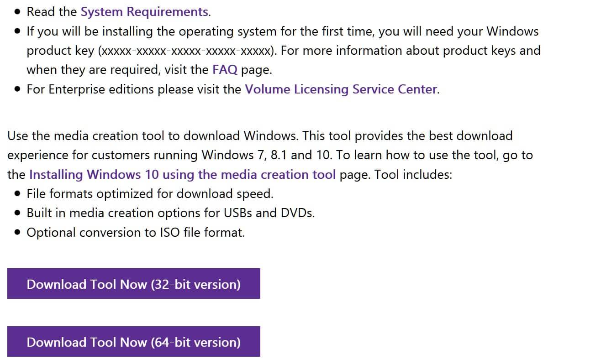
Task: Open Installing Windows 10 media creation tool page
Action: click(182, 175)
